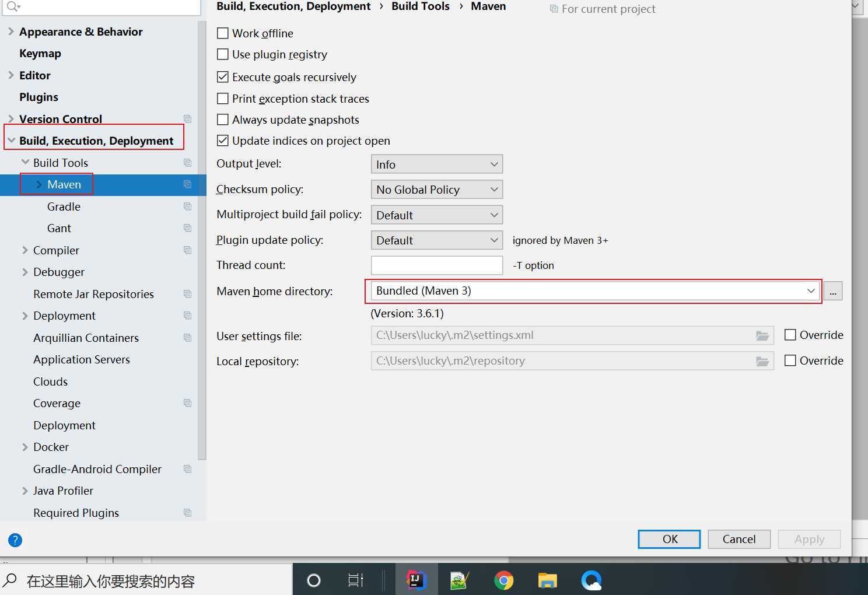This screenshot has height=595, width=868.
Task: Click Build Tools in breadcrumb
Action: click(x=421, y=6)
